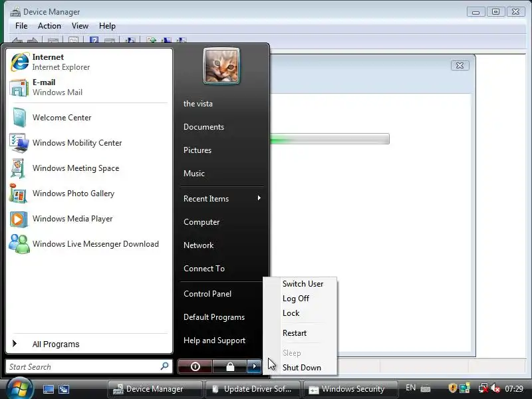Screen dimensions: 532x399
Task: Select Switch User from power menu
Action: 303,284
